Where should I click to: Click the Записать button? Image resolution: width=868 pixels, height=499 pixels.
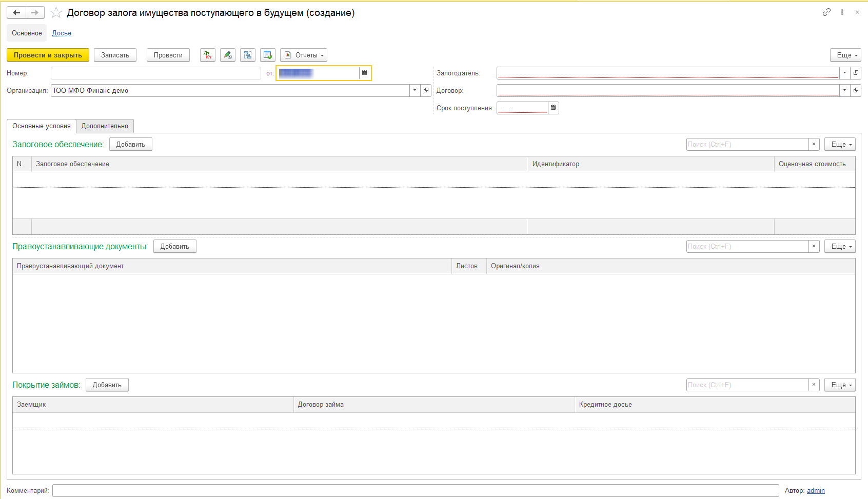(115, 55)
